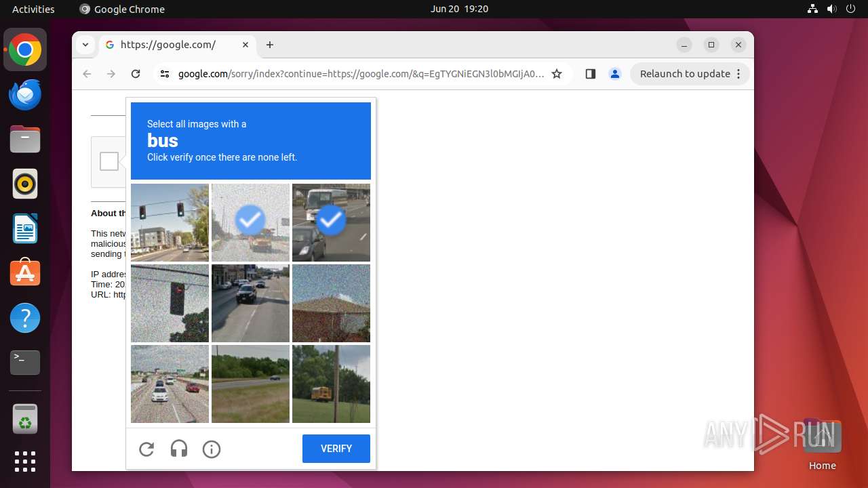Screen dimensions: 868x488
Task: Show Applications grid
Action: [25, 462]
